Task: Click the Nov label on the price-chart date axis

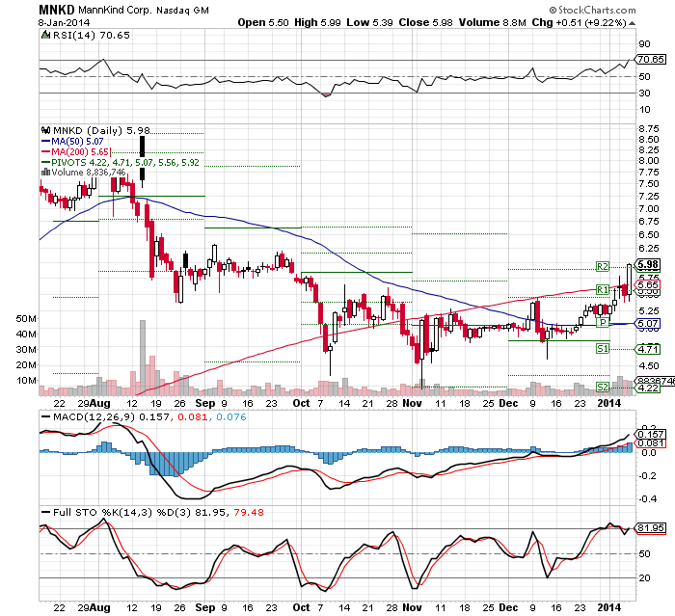Action: tap(412, 403)
